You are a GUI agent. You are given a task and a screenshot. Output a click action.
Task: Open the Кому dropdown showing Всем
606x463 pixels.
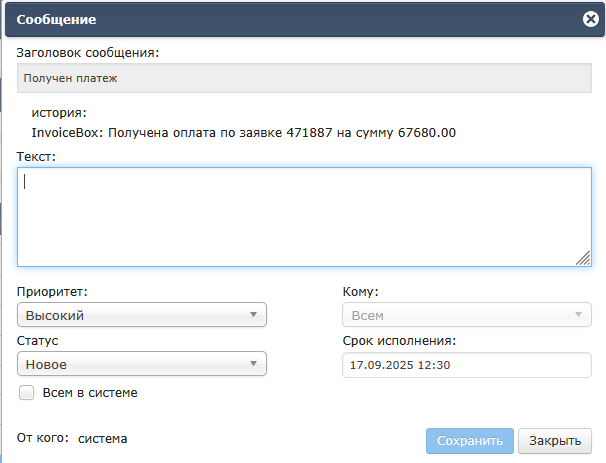460,316
